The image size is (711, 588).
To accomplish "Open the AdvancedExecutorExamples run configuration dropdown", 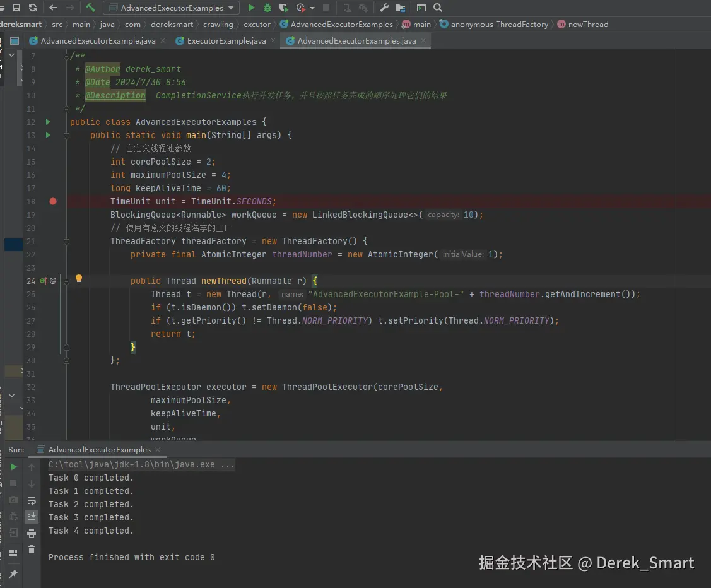I will point(170,8).
